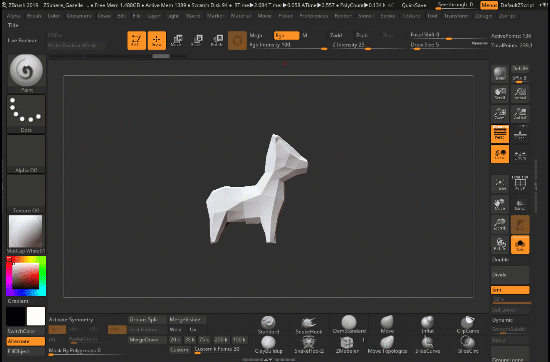Select the white secondary color swatch
The width and height of the screenshot is (550, 362).
click(x=36, y=316)
